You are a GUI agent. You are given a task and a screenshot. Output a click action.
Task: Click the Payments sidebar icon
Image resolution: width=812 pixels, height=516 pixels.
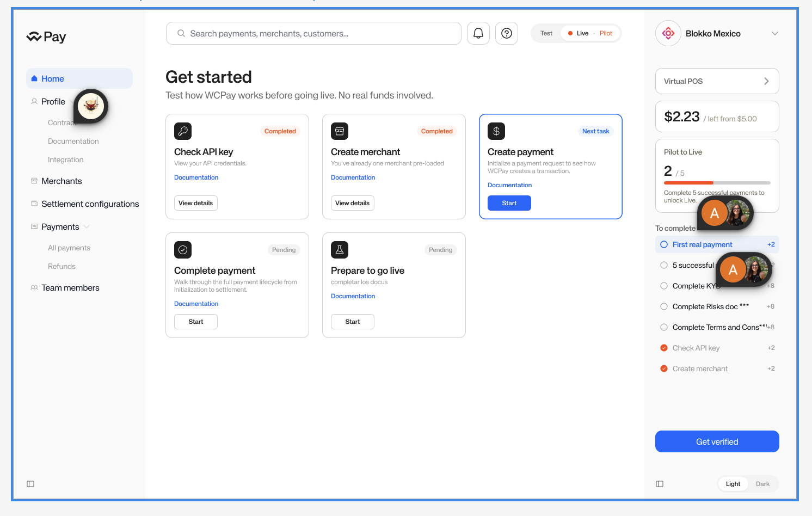click(34, 226)
